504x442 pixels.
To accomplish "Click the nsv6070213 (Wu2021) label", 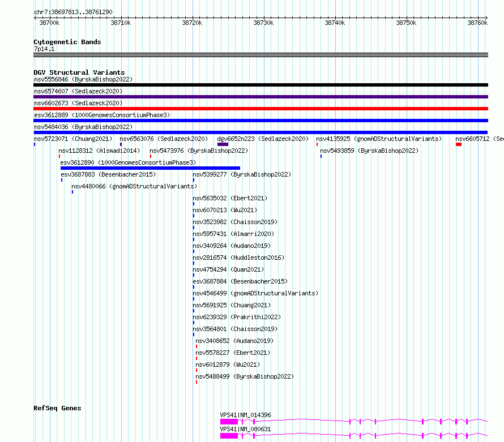I will pyautogui.click(x=225, y=210).
